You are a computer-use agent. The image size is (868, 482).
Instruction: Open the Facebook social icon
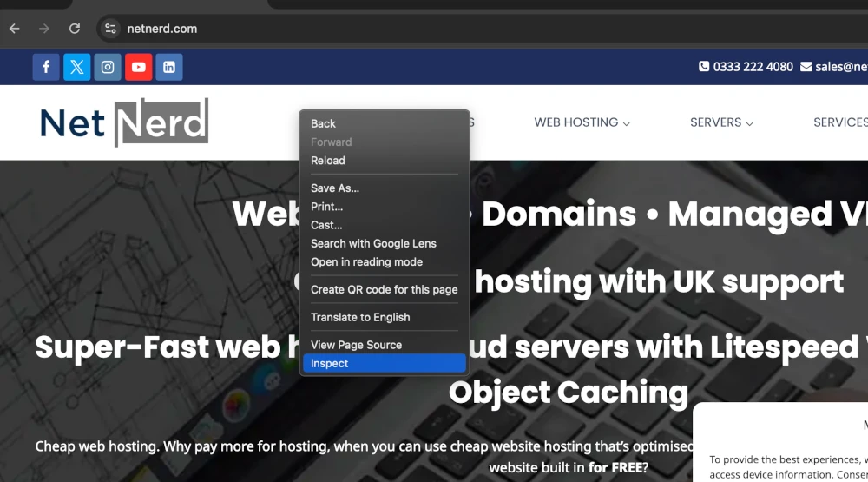[46, 67]
